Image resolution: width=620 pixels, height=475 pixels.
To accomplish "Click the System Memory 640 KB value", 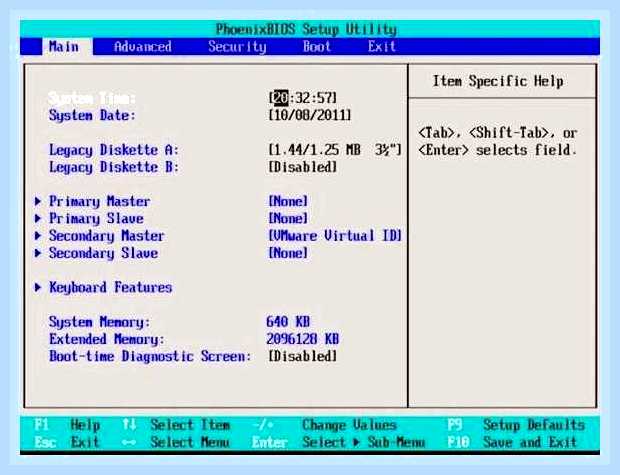I will point(288,322).
